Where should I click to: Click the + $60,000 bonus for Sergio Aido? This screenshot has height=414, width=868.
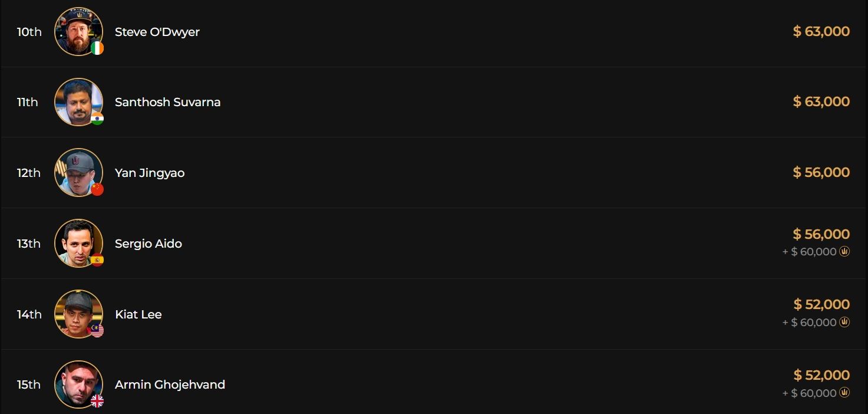[810, 252]
